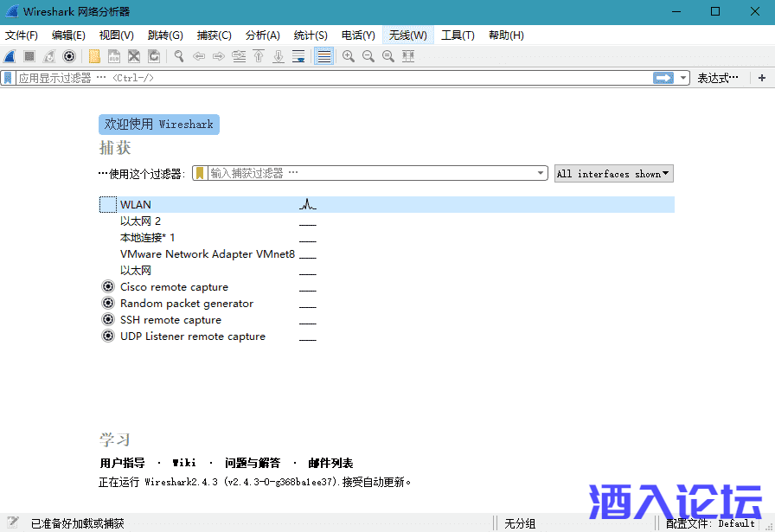This screenshot has height=532, width=775.
Task: Open the All interfaces shown dropdown
Action: [614, 174]
